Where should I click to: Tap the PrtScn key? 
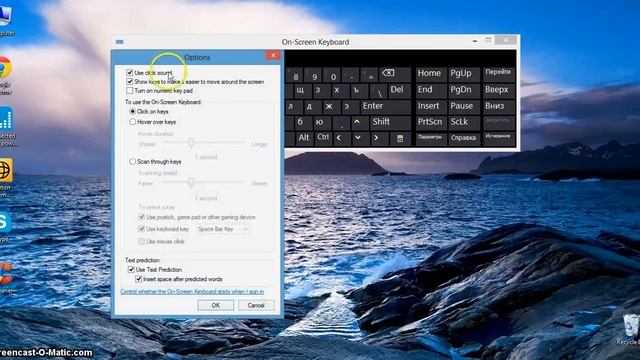click(430, 122)
